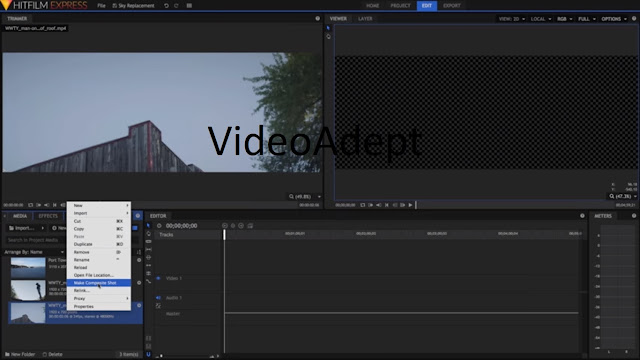Switch to the Effects tab

[x=48, y=216]
